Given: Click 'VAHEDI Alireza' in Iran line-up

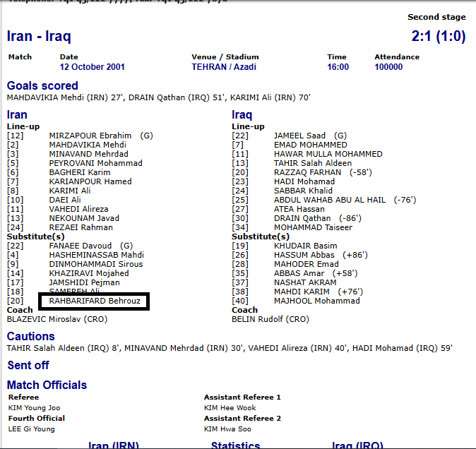Looking at the screenshot, I should pyautogui.click(x=78, y=209).
